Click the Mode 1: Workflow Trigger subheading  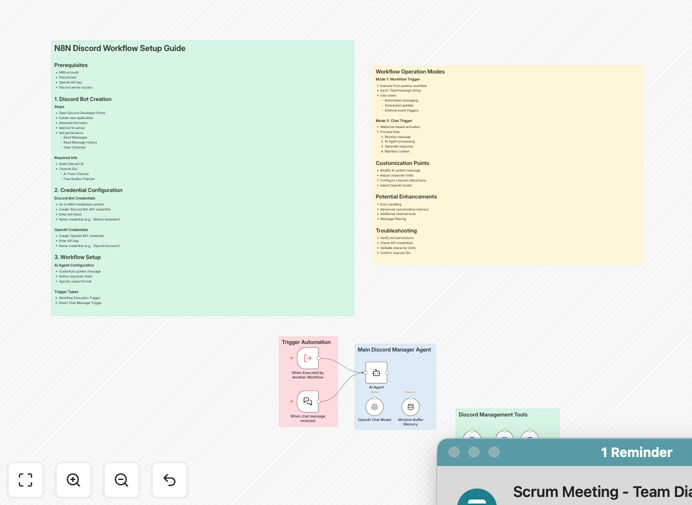[398, 79]
